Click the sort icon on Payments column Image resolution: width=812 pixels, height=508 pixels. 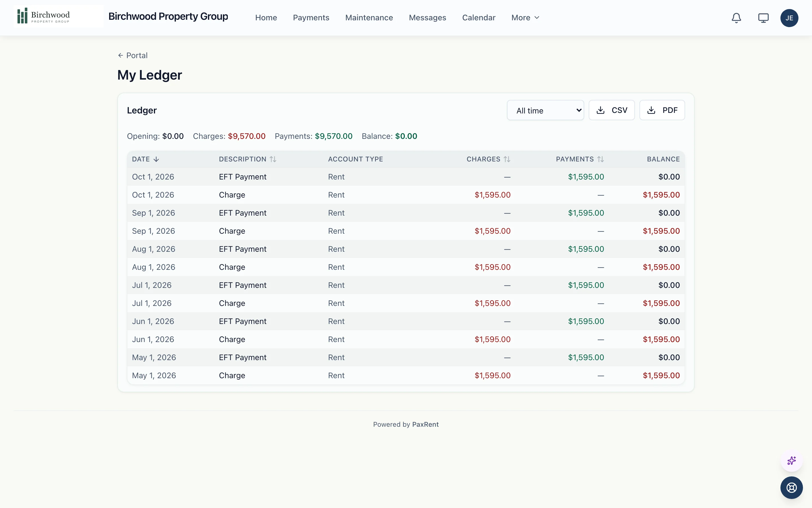click(601, 159)
